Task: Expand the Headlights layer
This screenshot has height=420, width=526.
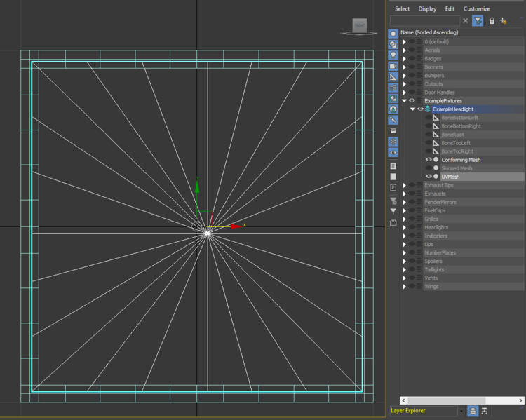Action: pyautogui.click(x=404, y=227)
